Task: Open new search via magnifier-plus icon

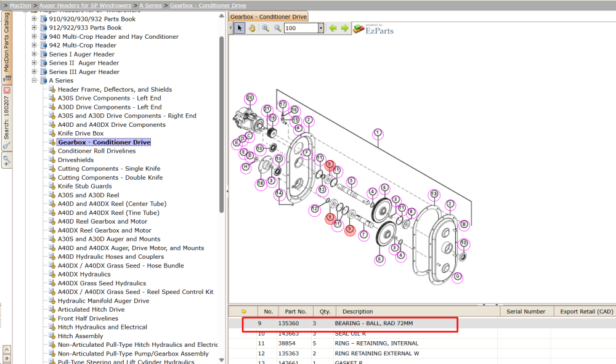Action: [7, 160]
